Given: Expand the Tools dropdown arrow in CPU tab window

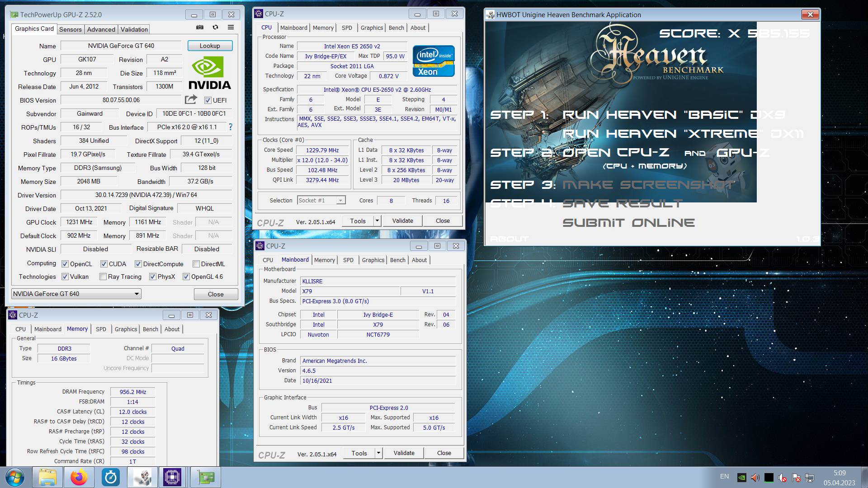Looking at the screenshot, I should (377, 221).
